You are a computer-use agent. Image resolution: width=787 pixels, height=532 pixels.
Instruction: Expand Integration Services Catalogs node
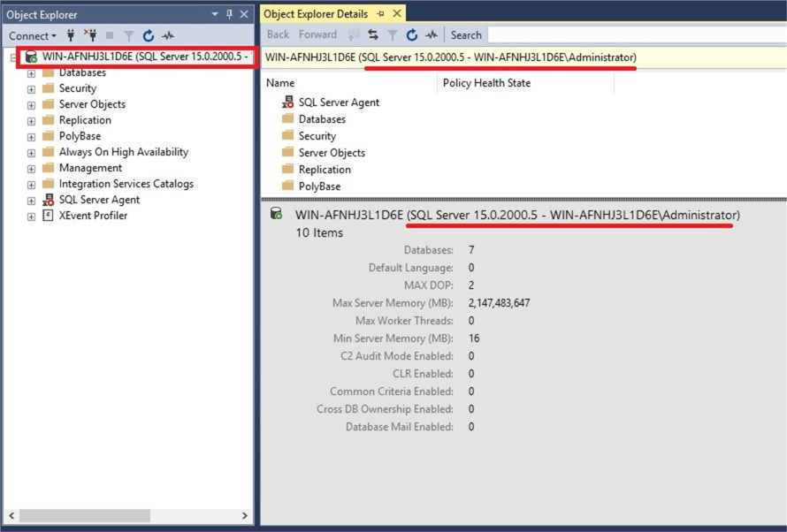(x=31, y=185)
